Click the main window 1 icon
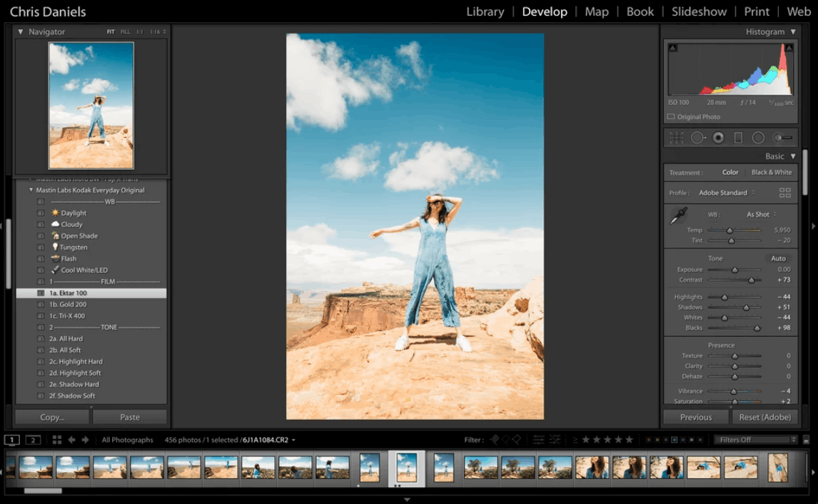Screen dimensions: 818x504 point(12,440)
